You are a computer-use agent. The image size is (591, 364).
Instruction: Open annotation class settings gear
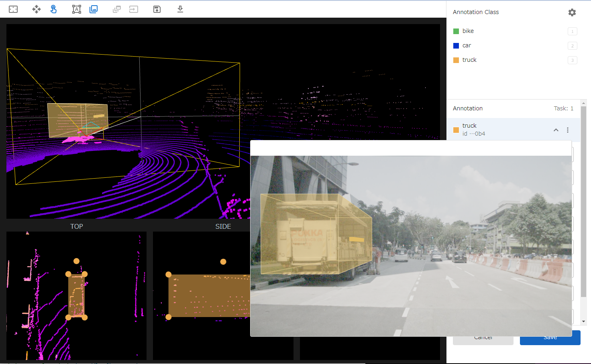(x=572, y=12)
